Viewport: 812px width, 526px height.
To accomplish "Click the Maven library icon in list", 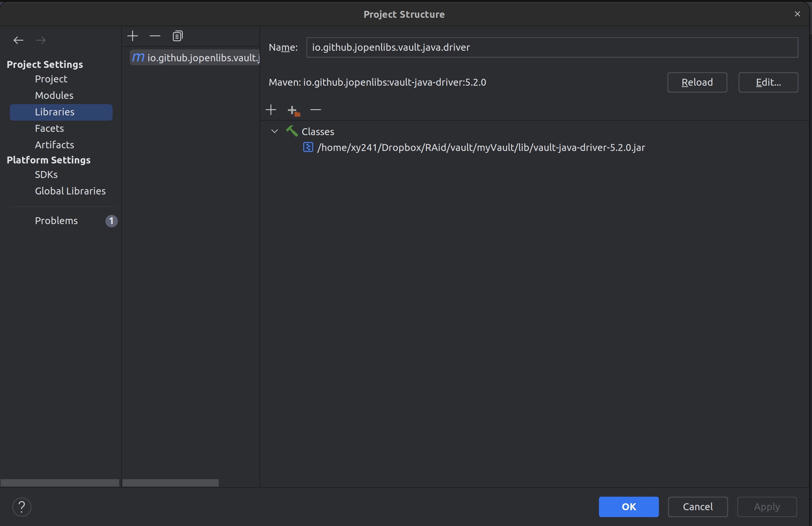I will pos(138,57).
